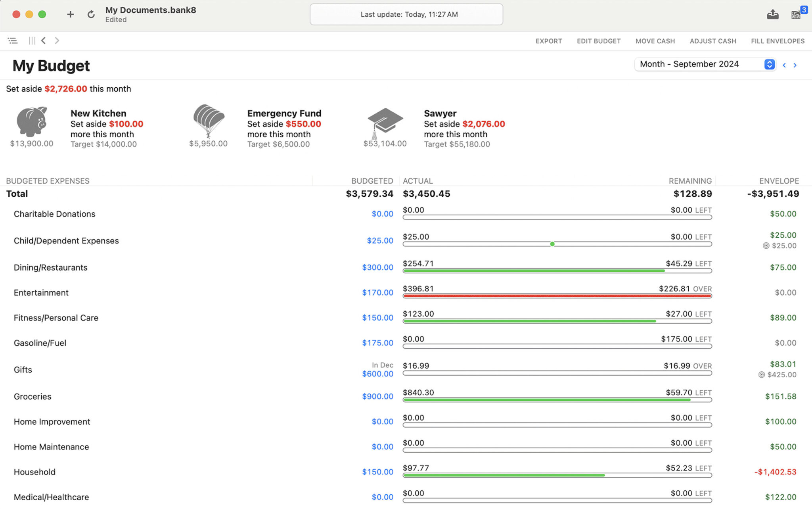The height and width of the screenshot is (509, 812).
Task: Go to next month with the right chevron
Action: click(795, 65)
